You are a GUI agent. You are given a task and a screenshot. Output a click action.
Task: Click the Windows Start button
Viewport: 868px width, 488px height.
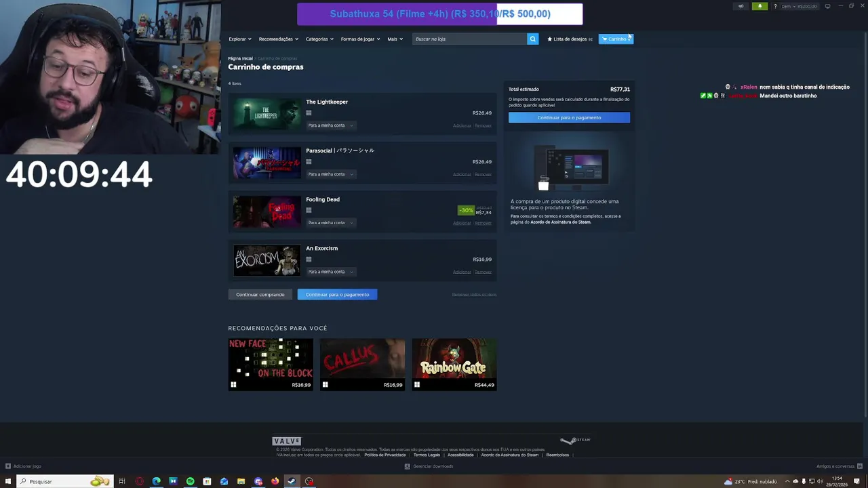point(7,481)
